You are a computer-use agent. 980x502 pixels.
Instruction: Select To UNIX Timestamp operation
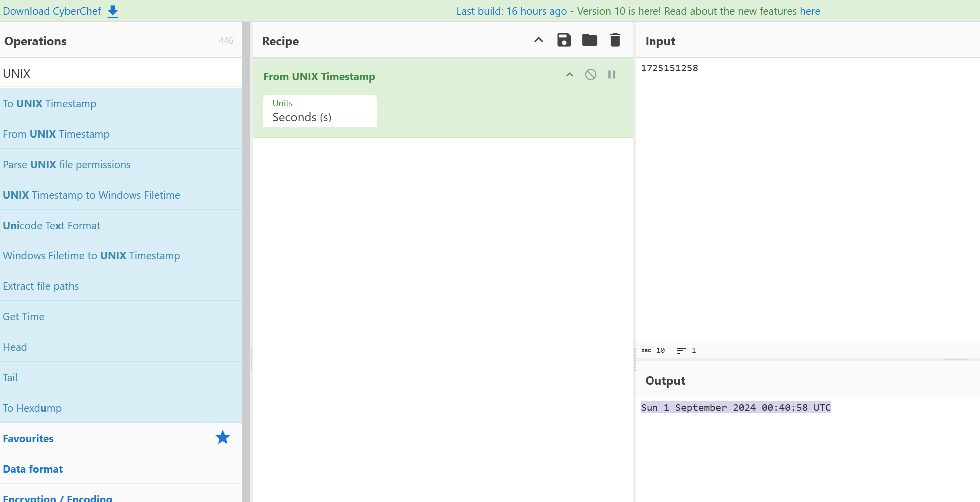click(121, 103)
